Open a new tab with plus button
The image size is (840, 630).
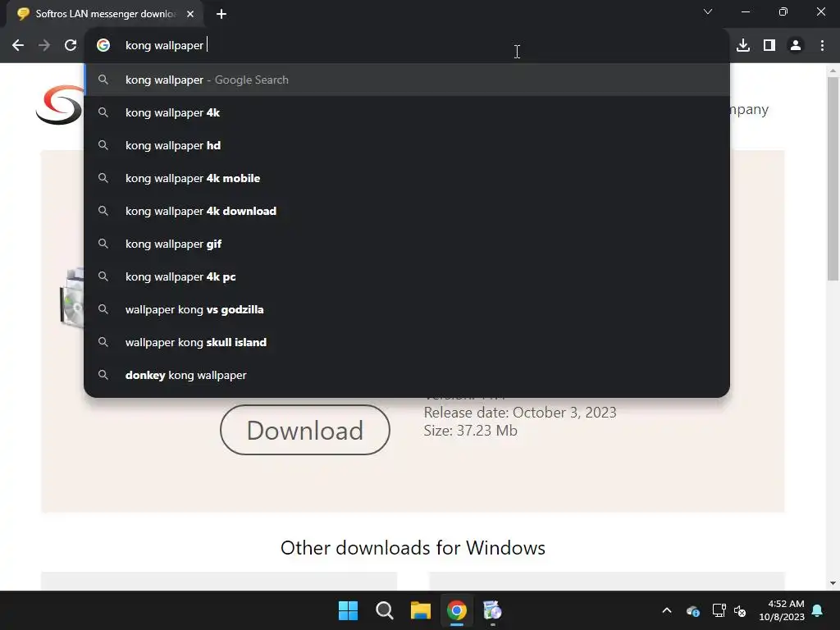point(221,14)
